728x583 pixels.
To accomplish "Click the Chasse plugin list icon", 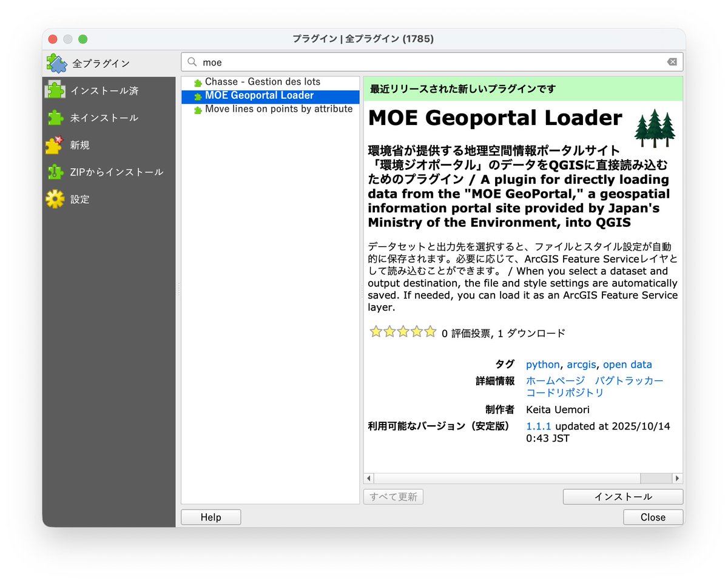I will click(198, 83).
